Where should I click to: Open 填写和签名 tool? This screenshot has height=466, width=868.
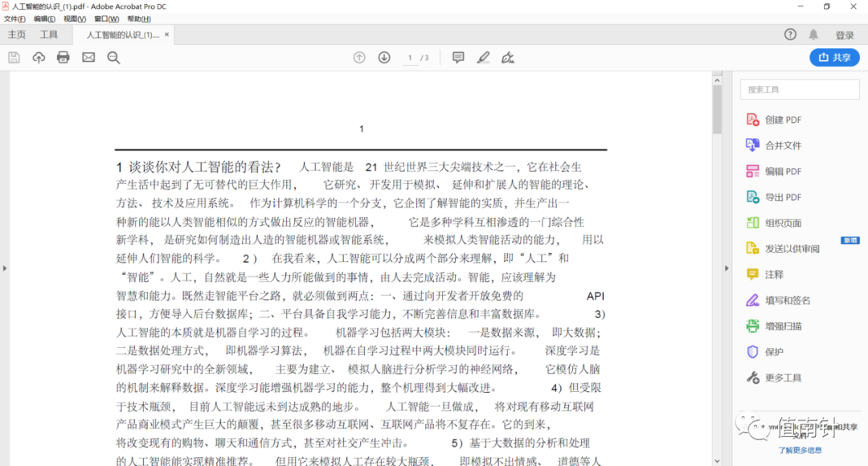[x=778, y=300]
